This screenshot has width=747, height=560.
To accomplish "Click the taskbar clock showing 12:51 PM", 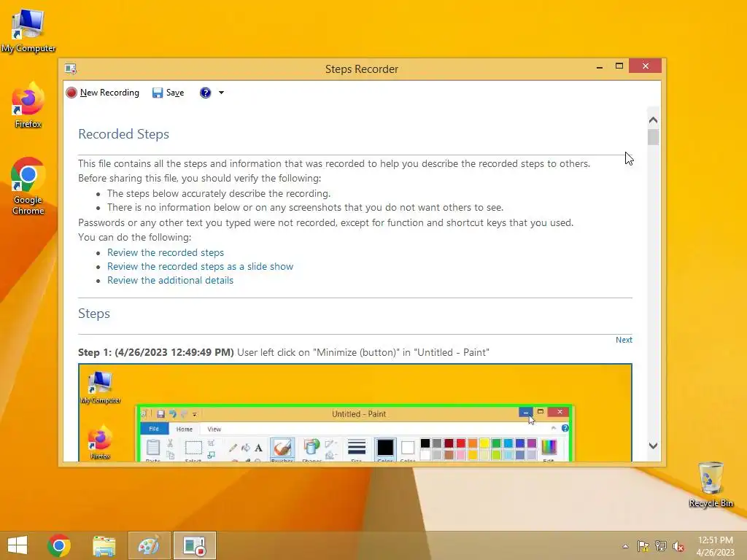I will coord(715,546).
